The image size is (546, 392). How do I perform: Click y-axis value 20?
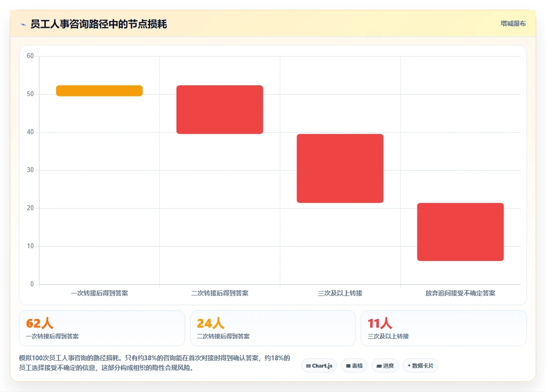[30, 208]
